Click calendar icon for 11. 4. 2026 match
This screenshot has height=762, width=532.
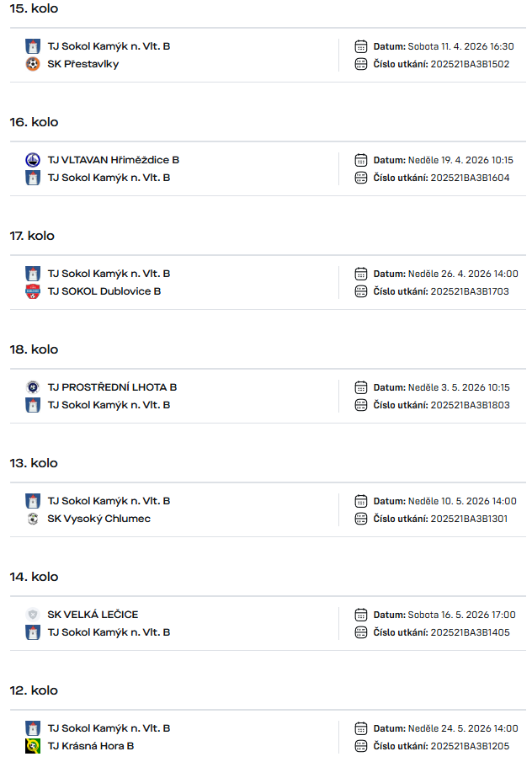[361, 46]
